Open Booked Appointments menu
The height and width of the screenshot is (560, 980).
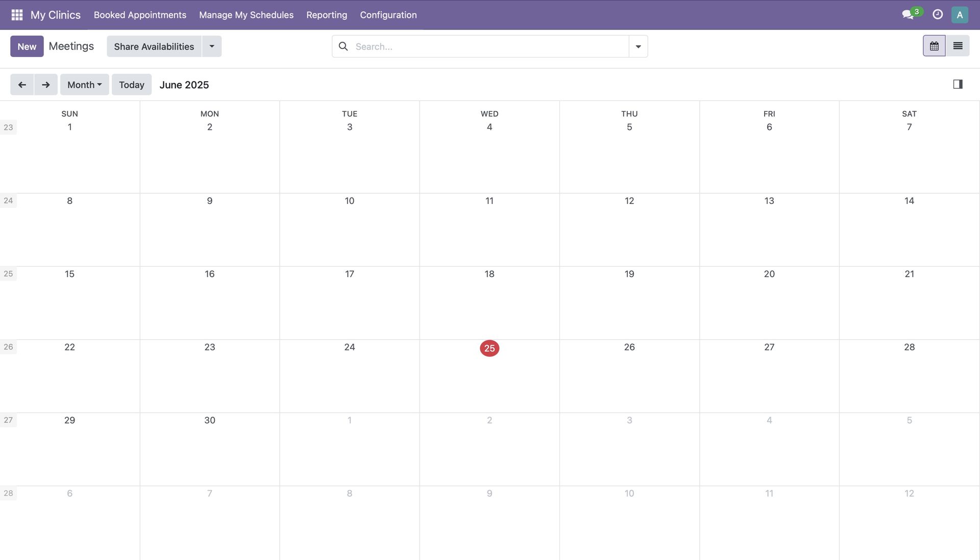(x=140, y=15)
